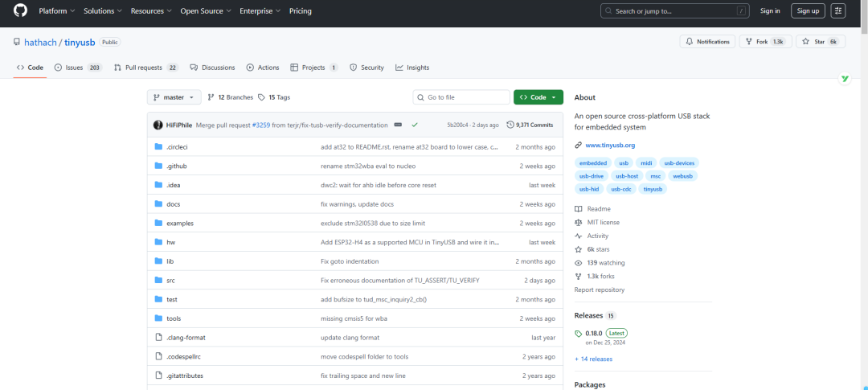
Task: Open commit hash 5b200c4
Action: click(458, 125)
